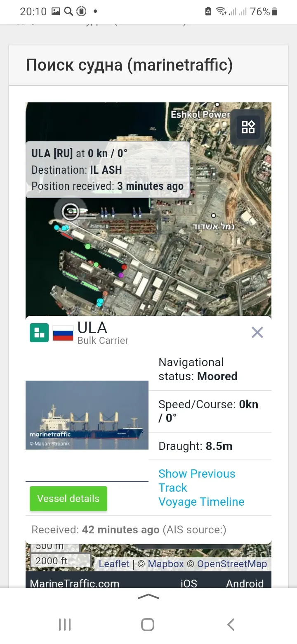The width and height of the screenshot is (297, 644).
Task: Close the ULA vessel info popup
Action: coord(257,332)
